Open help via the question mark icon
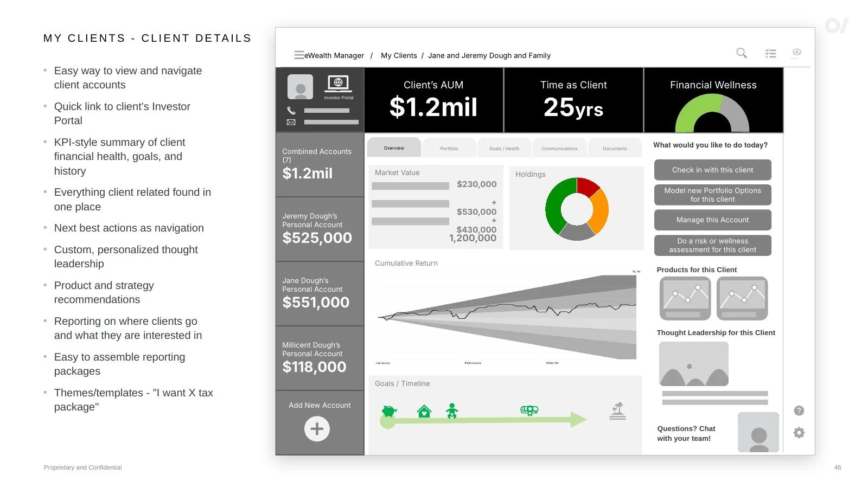This screenshot has height=488, width=868. pos(799,410)
